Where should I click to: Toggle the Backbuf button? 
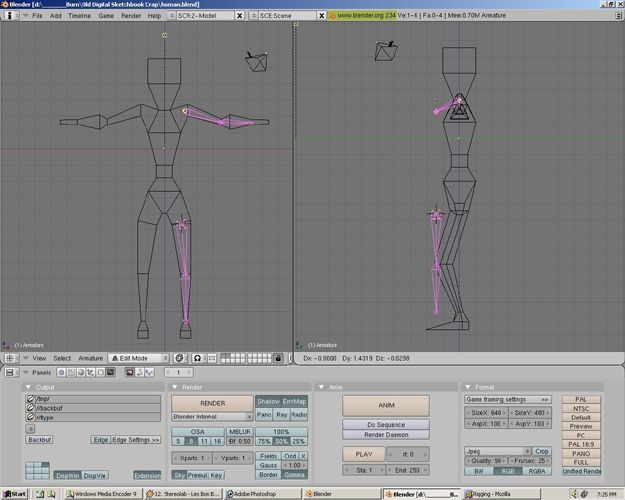[x=39, y=440]
